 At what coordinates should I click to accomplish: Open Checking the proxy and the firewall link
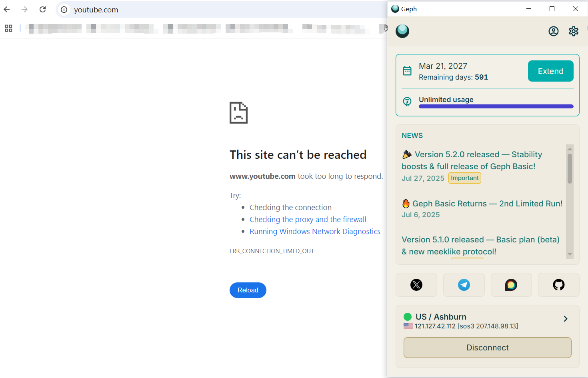[308, 219]
